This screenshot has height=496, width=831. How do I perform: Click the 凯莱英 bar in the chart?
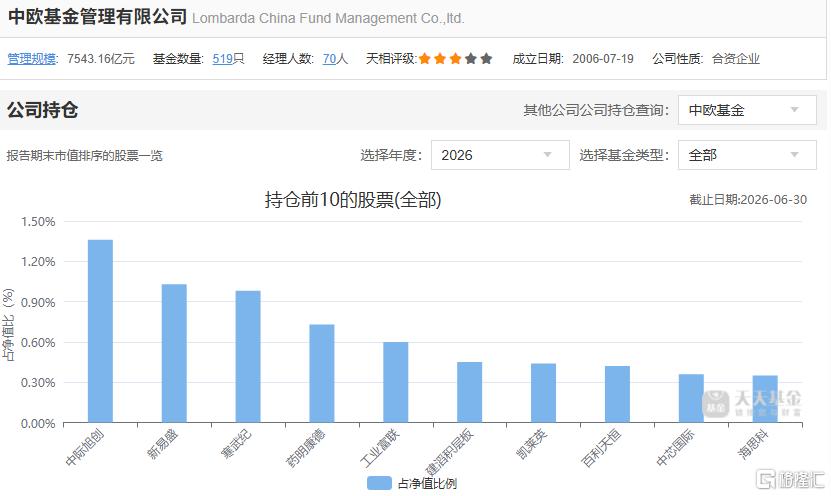coord(543,393)
